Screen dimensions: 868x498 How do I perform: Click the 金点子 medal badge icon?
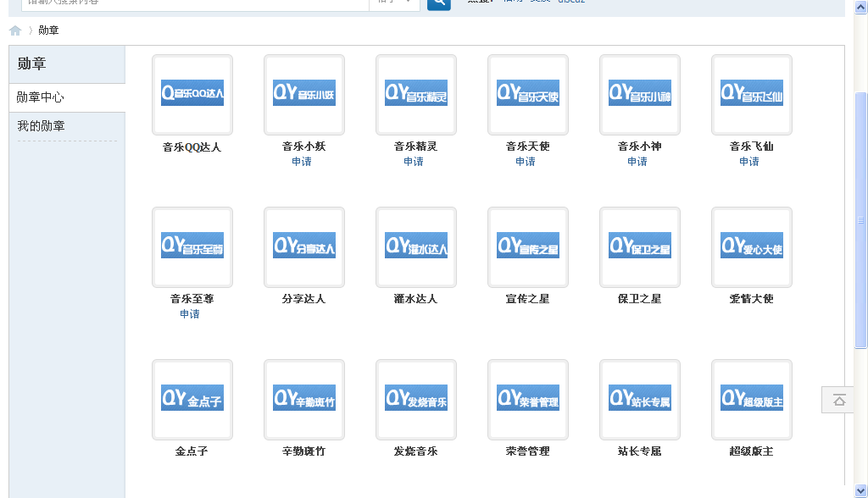click(192, 398)
